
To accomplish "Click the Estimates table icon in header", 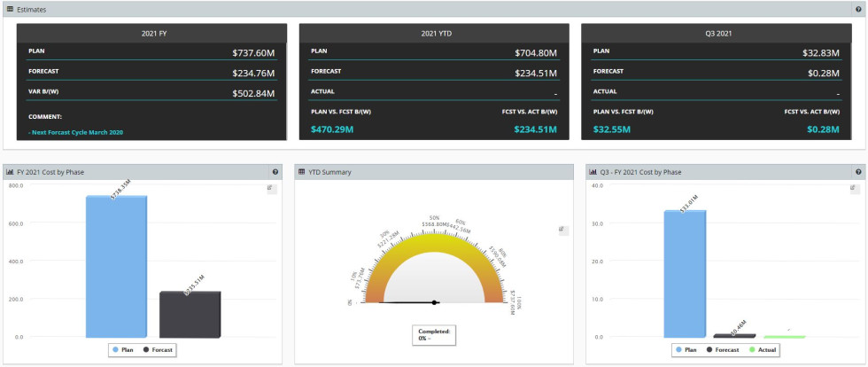I will point(11,9).
